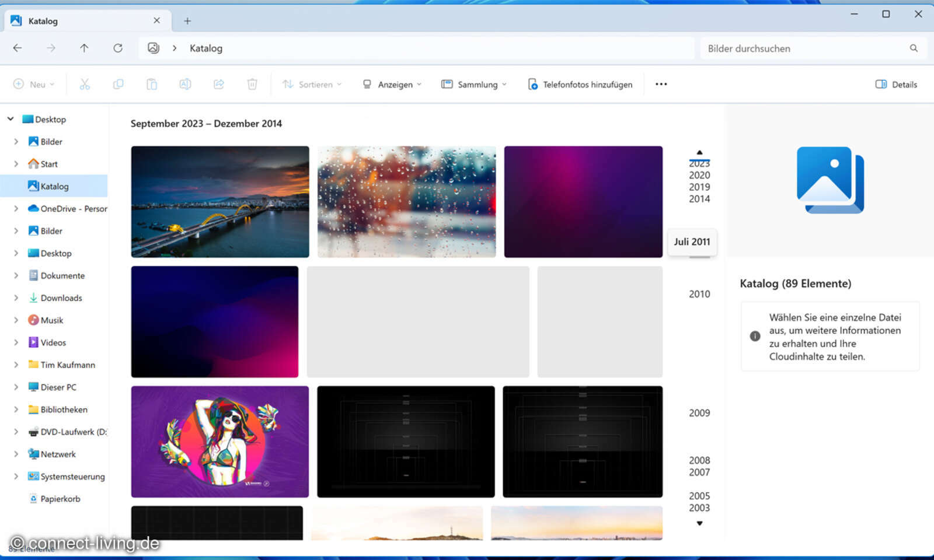Select Downloads in the navigation pane
Image resolution: width=934 pixels, height=560 pixels.
61,297
